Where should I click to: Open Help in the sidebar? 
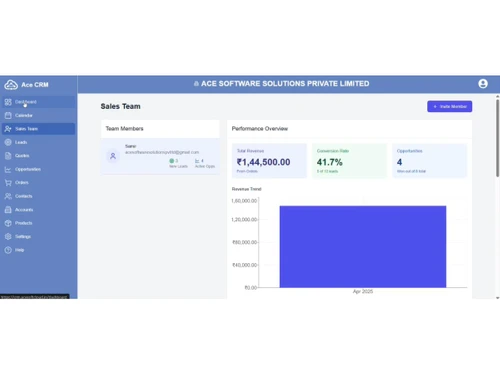[38, 250]
